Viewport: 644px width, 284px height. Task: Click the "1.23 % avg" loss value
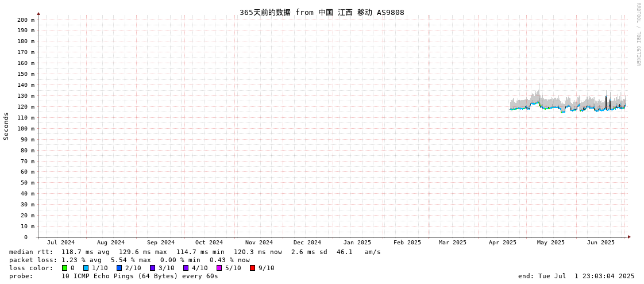[x=82, y=260]
